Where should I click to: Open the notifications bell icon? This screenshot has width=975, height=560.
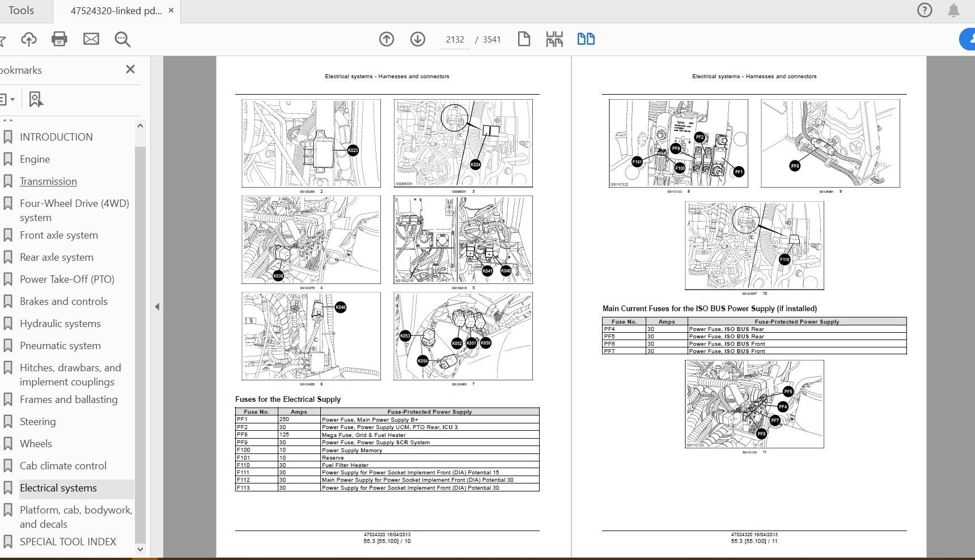click(x=954, y=10)
